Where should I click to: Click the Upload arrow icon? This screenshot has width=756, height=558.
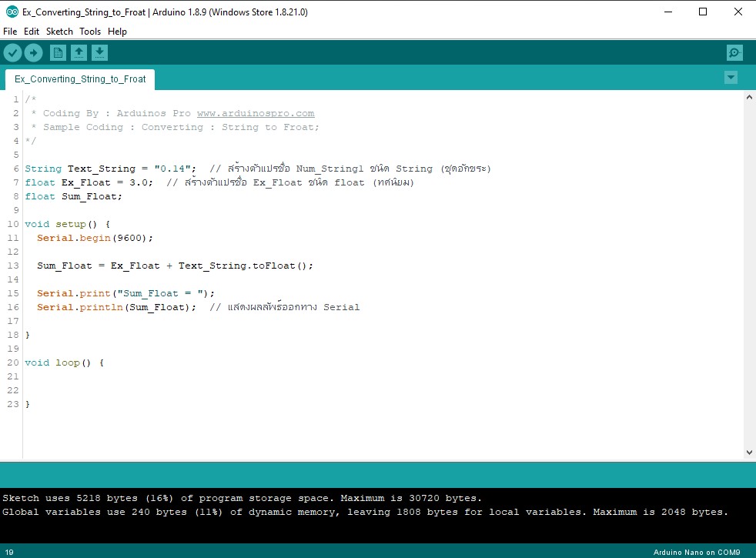[x=33, y=52]
